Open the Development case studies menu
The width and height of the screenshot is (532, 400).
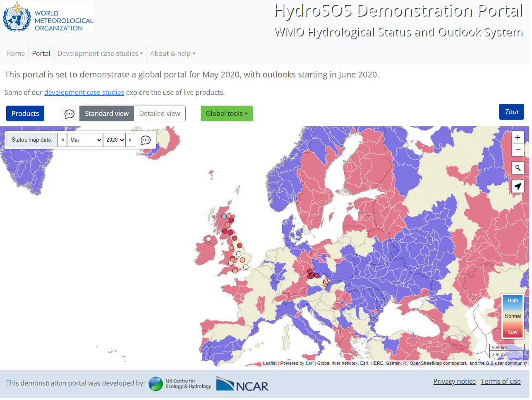tap(100, 53)
